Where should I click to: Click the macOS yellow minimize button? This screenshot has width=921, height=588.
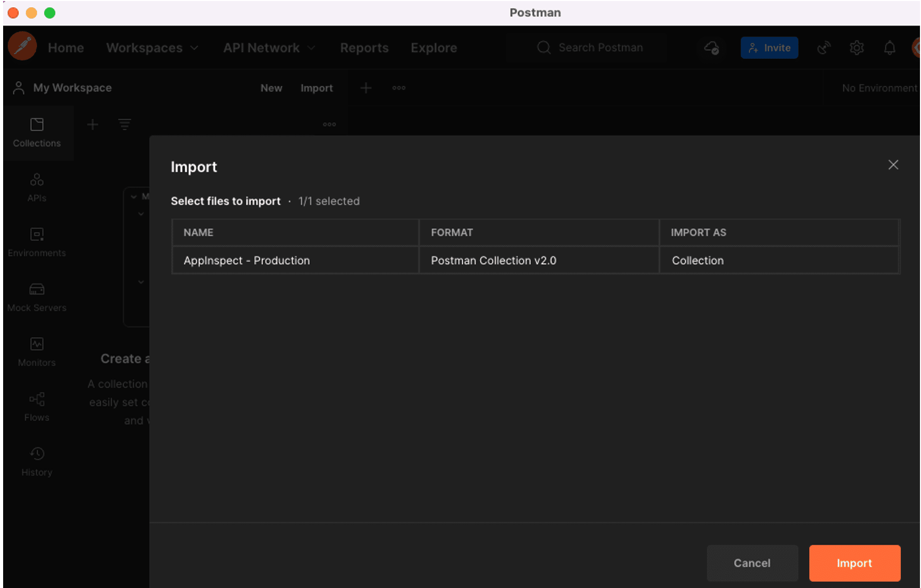pyautogui.click(x=32, y=13)
